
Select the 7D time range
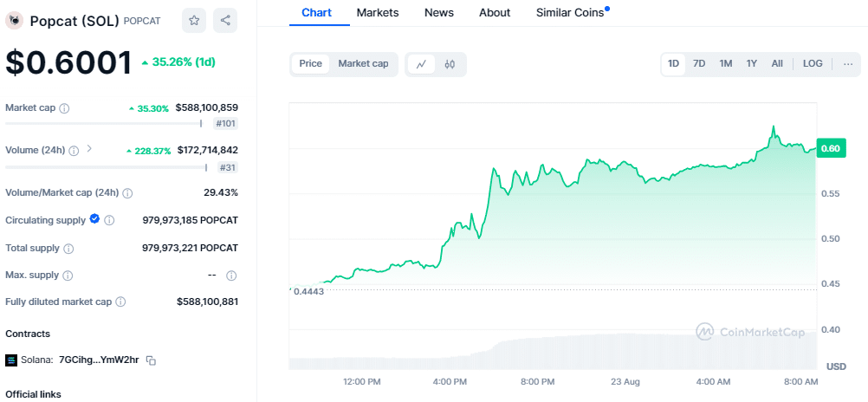[699, 64]
